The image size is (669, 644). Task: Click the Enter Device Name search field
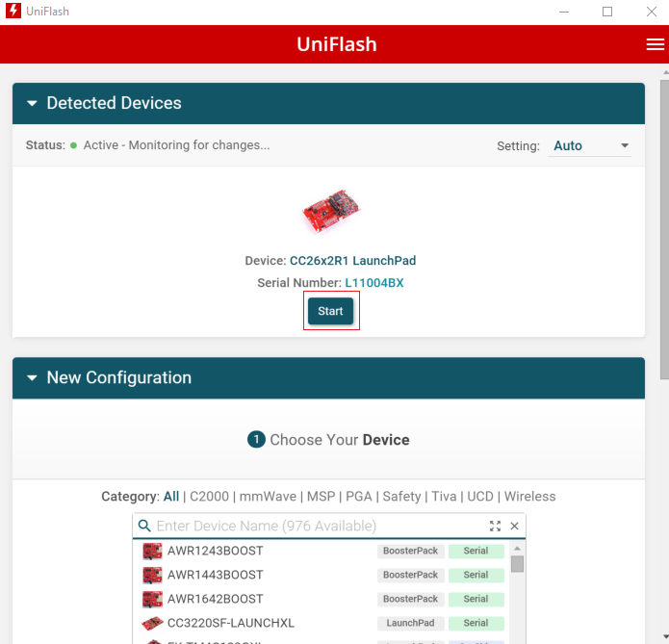[318, 526]
